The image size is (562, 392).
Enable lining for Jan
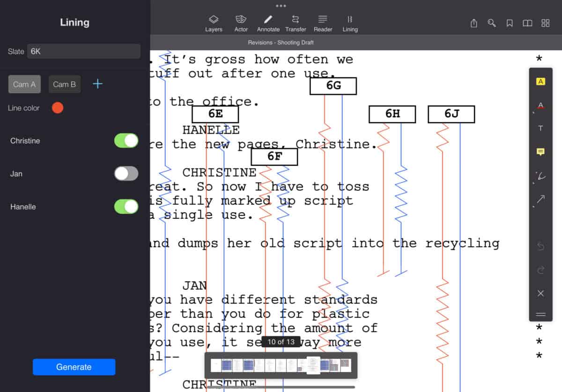point(126,174)
